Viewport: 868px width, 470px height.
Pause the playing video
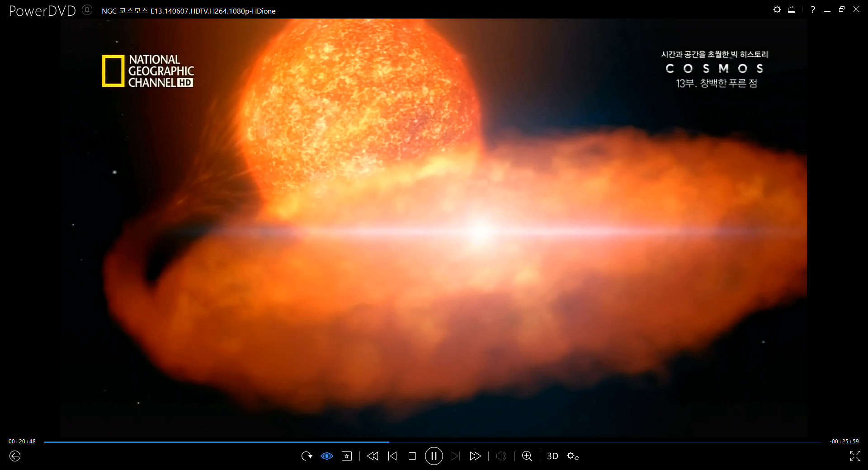point(434,456)
